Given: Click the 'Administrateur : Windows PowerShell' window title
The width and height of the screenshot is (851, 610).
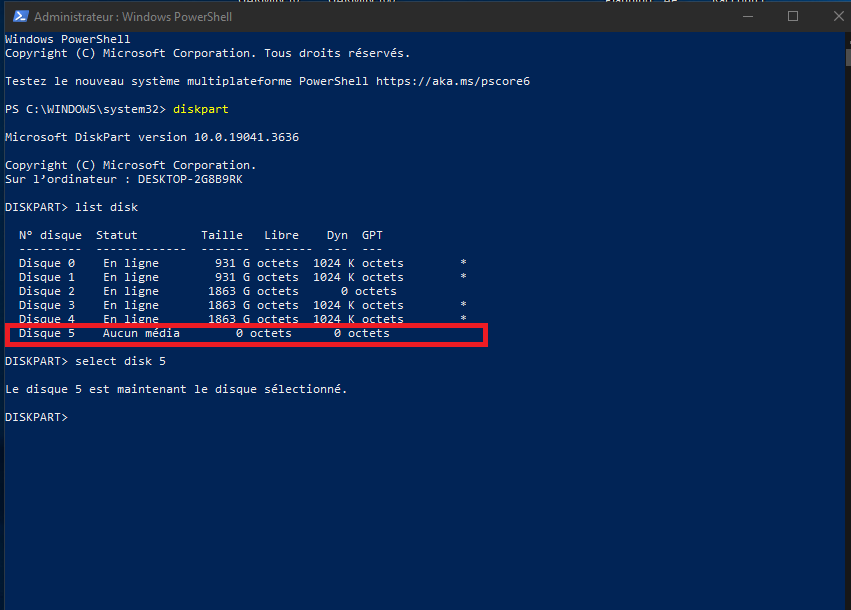Looking at the screenshot, I should (133, 17).
